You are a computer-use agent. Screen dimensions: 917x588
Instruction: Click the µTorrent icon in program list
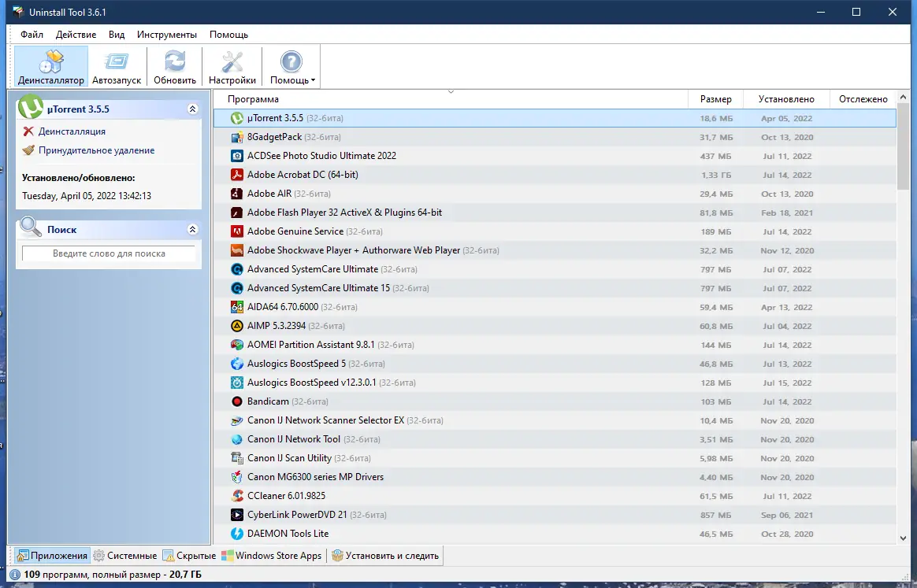pyautogui.click(x=237, y=118)
